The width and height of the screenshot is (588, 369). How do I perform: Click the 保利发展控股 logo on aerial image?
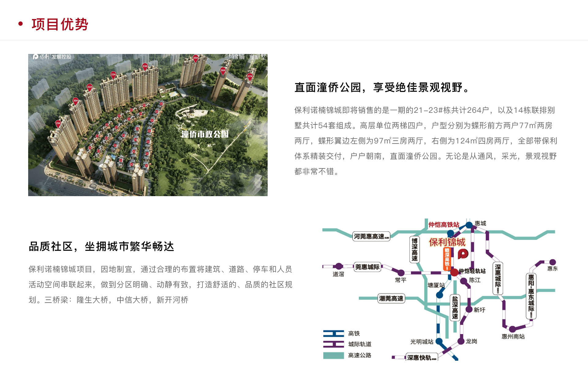(52, 57)
